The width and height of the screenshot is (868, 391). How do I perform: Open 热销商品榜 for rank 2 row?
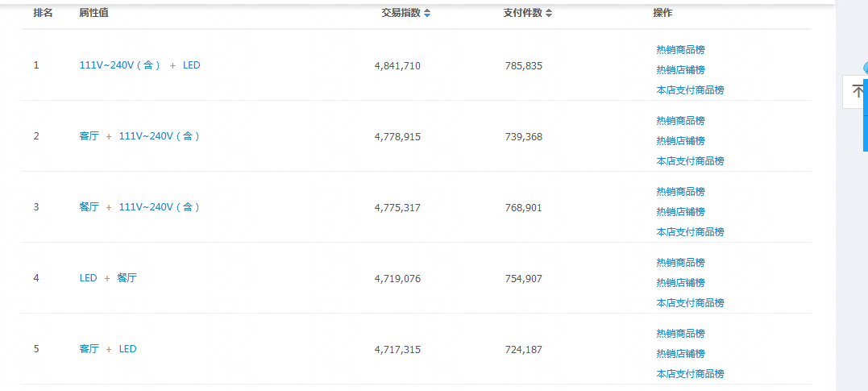(680, 121)
